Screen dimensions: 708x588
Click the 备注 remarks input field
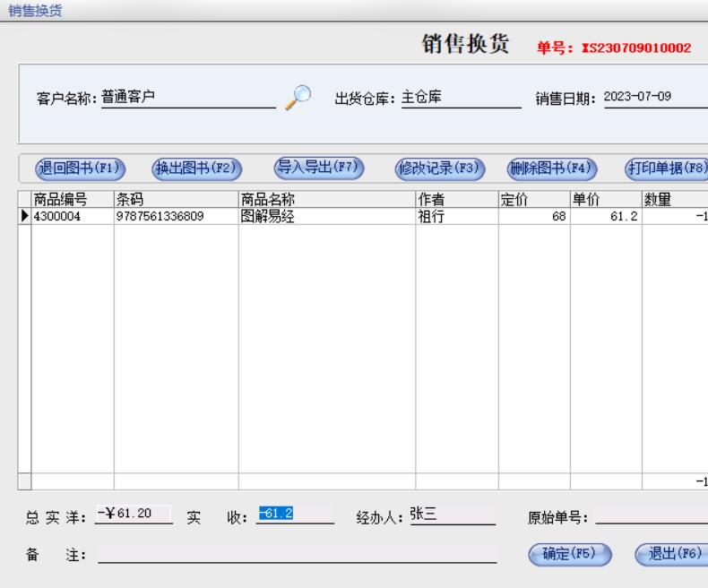(x=298, y=554)
